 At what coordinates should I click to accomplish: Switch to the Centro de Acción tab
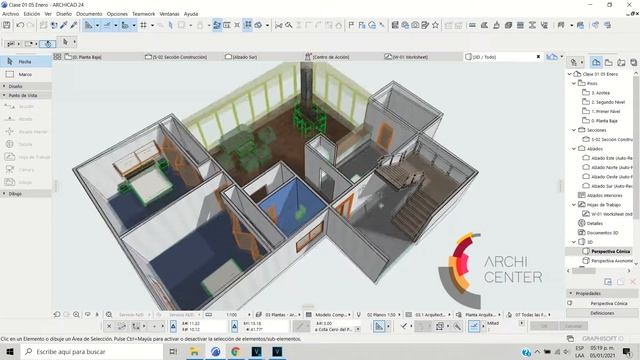(327, 57)
